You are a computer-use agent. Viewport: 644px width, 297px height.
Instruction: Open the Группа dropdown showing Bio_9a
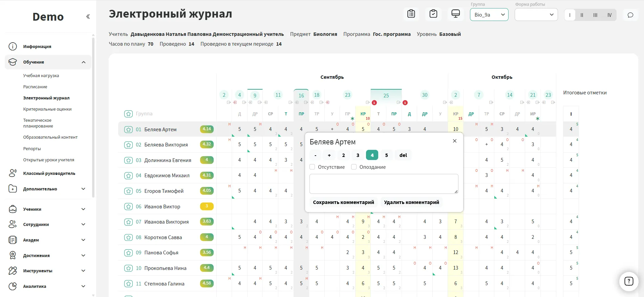[x=489, y=15]
